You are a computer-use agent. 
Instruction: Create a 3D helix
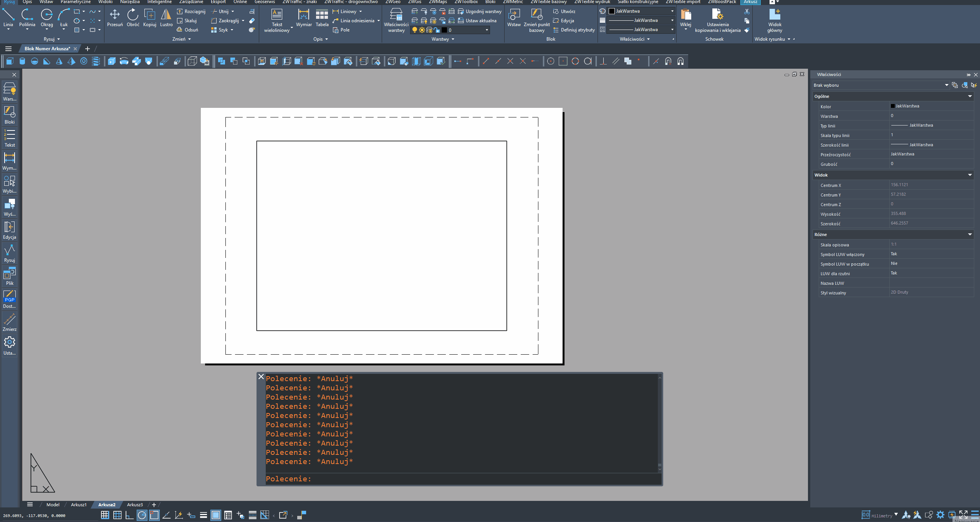(x=96, y=61)
